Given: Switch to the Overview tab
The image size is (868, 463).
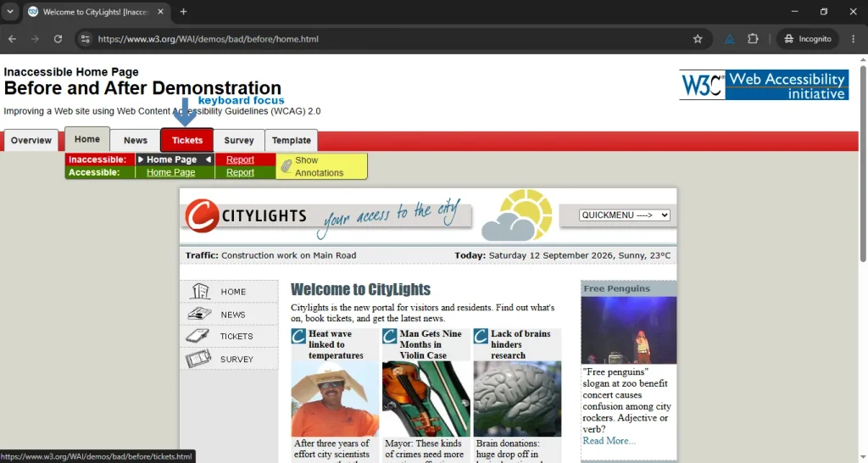Looking at the screenshot, I should pyautogui.click(x=31, y=140).
